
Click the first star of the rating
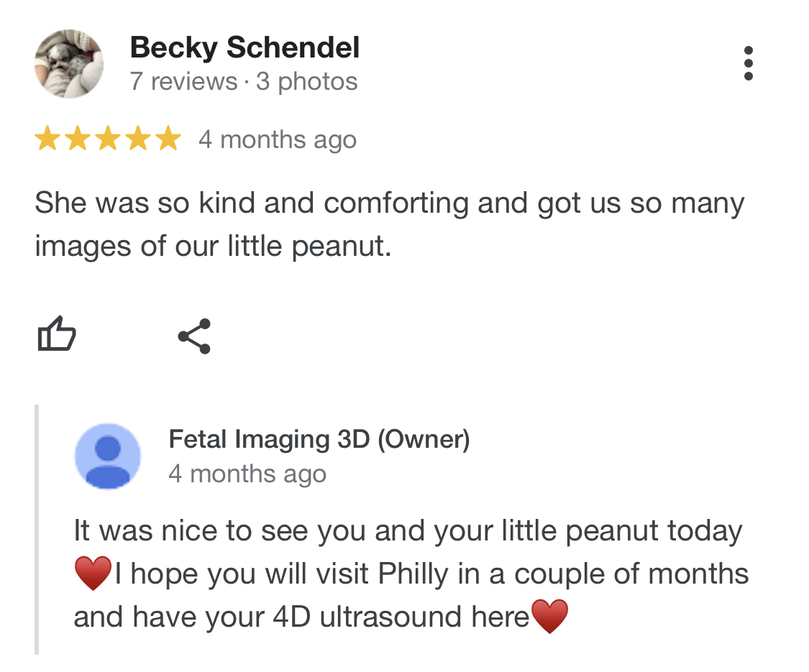(47, 139)
